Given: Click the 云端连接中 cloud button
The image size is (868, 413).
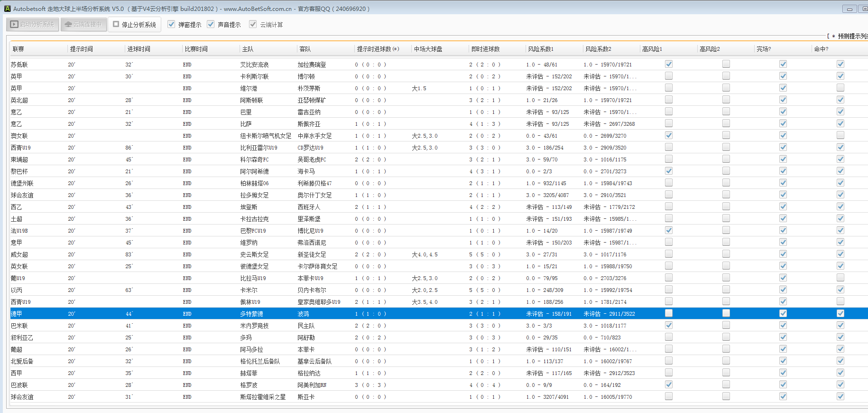Looking at the screenshot, I should pos(83,24).
